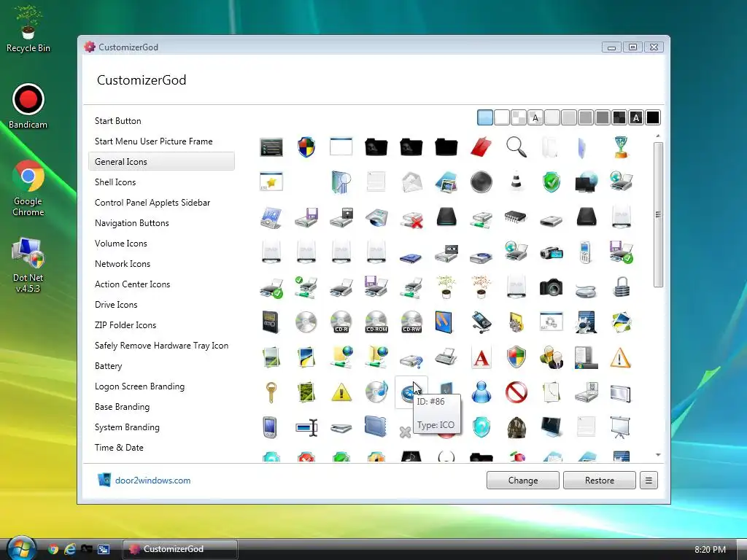747x560 pixels.
Task: Select the black camera icon
Action: pyautogui.click(x=551, y=287)
